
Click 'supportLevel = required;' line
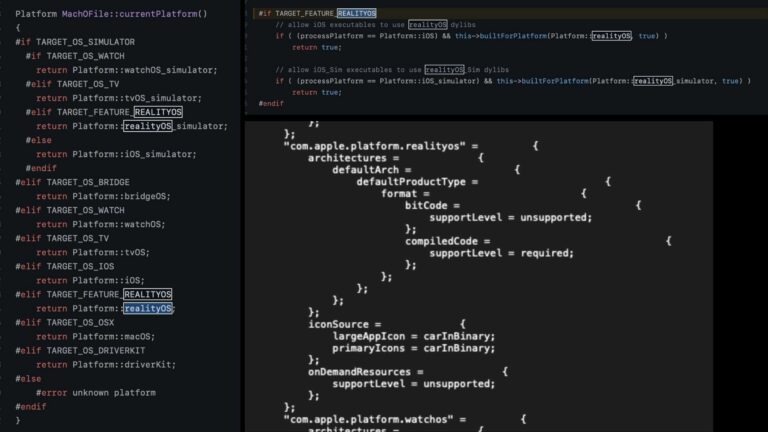coord(501,253)
